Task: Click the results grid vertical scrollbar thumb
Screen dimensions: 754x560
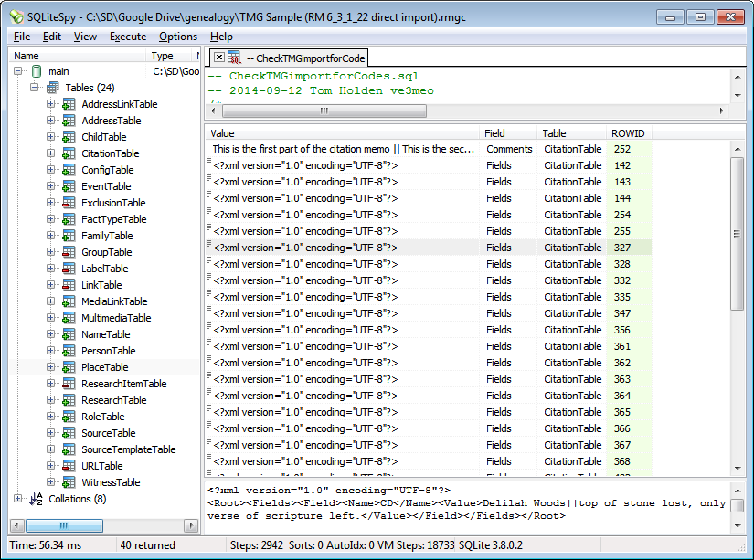Action: pyautogui.click(x=737, y=234)
